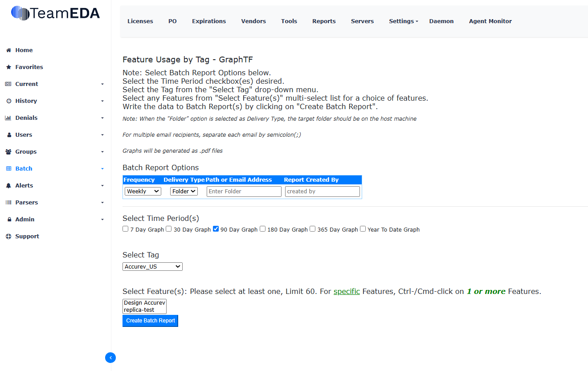Expand the Batch sidebar submenu arrow
This screenshot has width=588, height=371.
pyautogui.click(x=102, y=169)
